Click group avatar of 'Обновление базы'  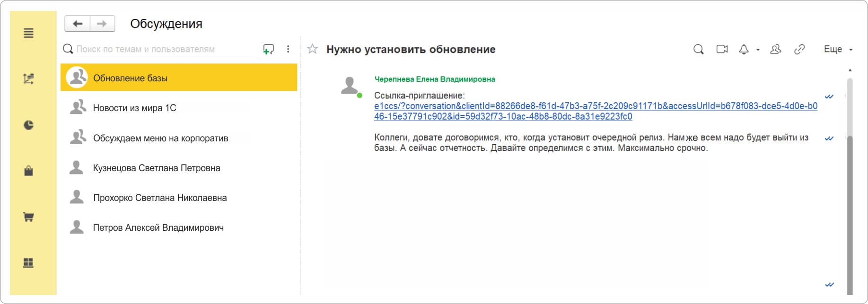tap(77, 78)
